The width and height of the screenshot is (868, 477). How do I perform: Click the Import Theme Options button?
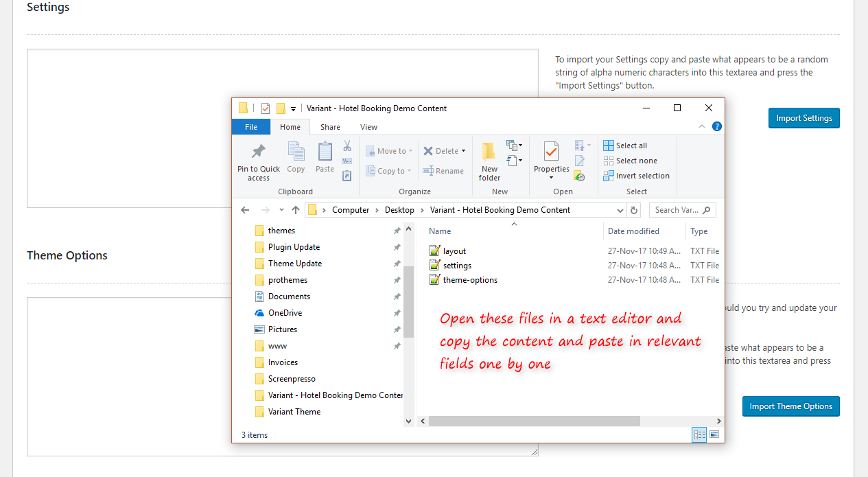pyautogui.click(x=791, y=406)
